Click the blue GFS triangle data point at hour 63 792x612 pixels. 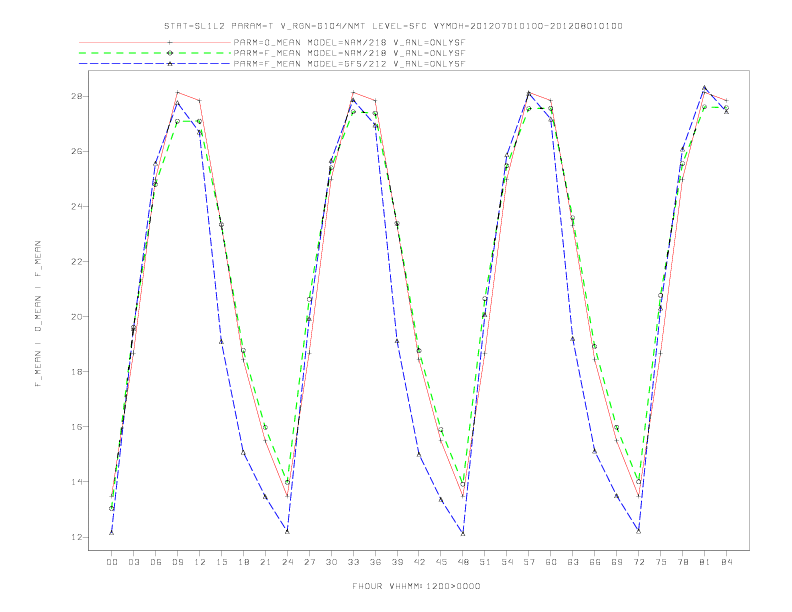[x=573, y=339]
